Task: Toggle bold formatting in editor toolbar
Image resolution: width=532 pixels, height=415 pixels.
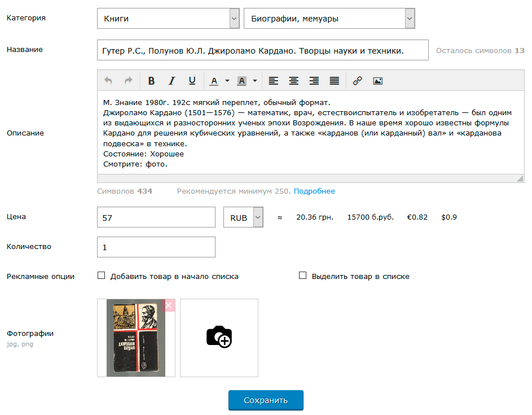Action: (x=151, y=81)
